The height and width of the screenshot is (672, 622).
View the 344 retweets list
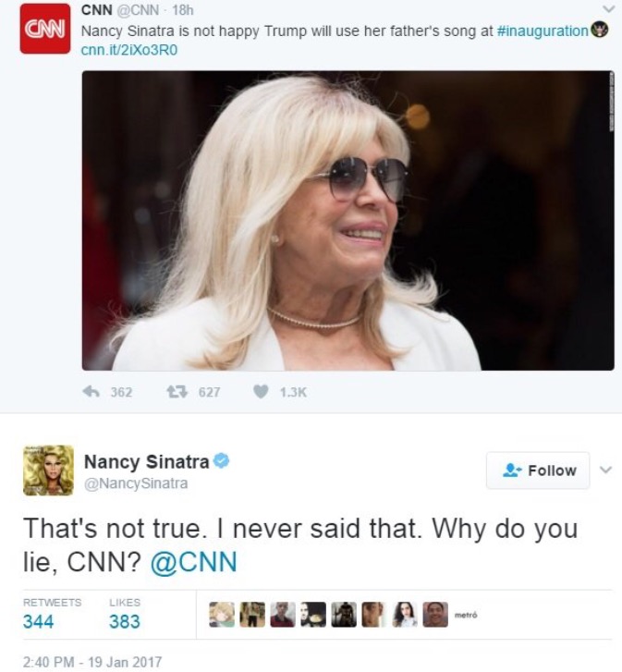[52, 614]
